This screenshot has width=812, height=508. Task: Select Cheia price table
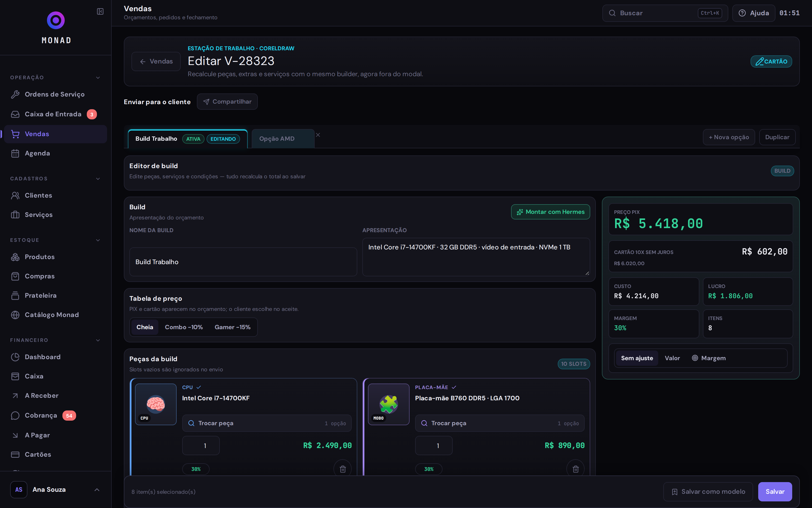click(x=145, y=327)
